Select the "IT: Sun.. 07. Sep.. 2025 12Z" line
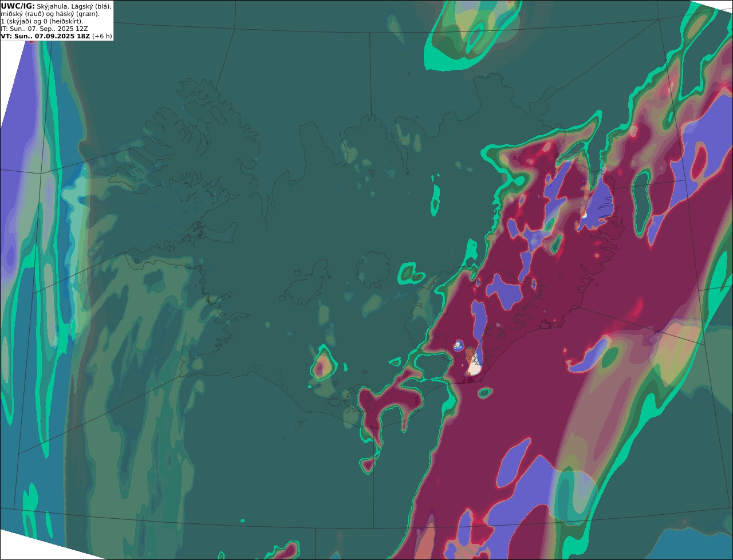The image size is (733, 560). pyautogui.click(x=45, y=29)
